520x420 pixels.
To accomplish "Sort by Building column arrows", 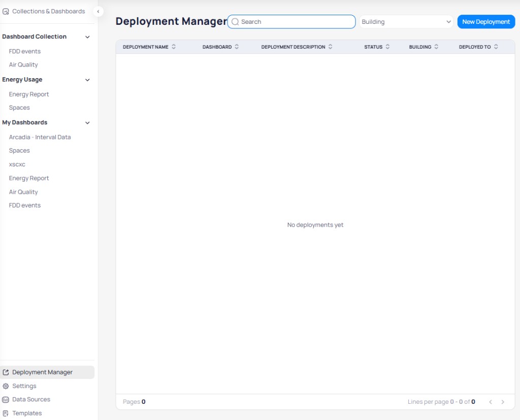I will tap(436, 47).
